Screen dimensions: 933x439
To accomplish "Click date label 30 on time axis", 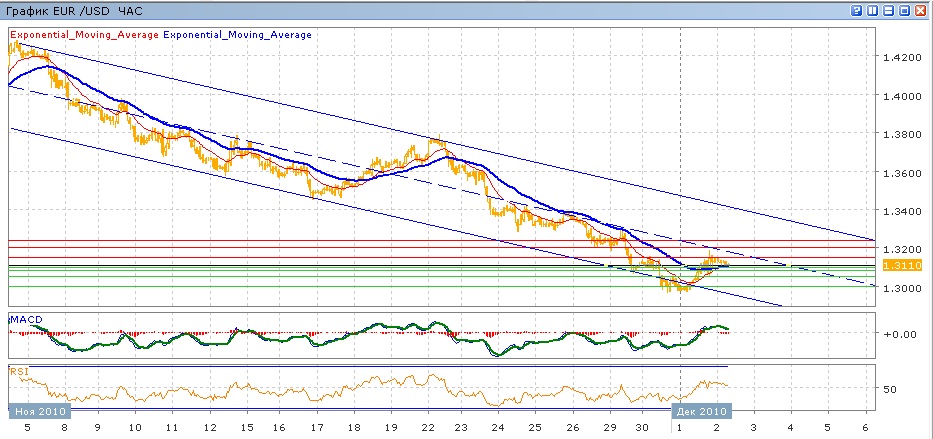I will 643,427.
